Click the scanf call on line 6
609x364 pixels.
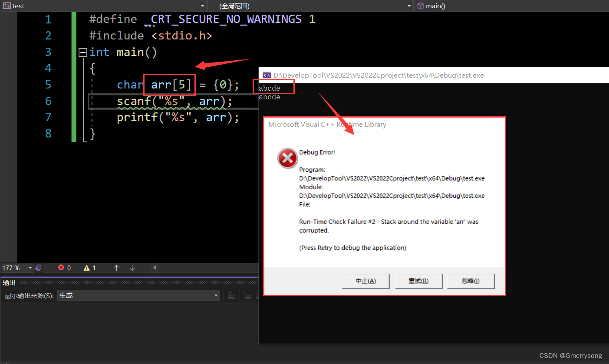[174, 101]
